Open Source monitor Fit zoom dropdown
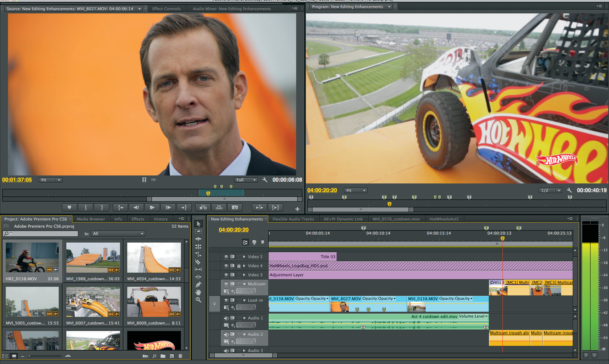This screenshot has width=609, height=364. coord(50,180)
